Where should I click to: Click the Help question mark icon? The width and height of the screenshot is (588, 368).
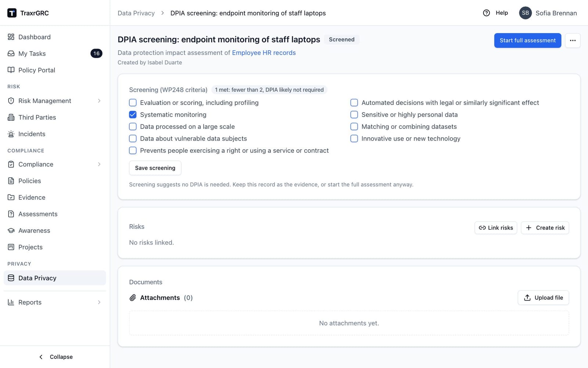pos(486,13)
